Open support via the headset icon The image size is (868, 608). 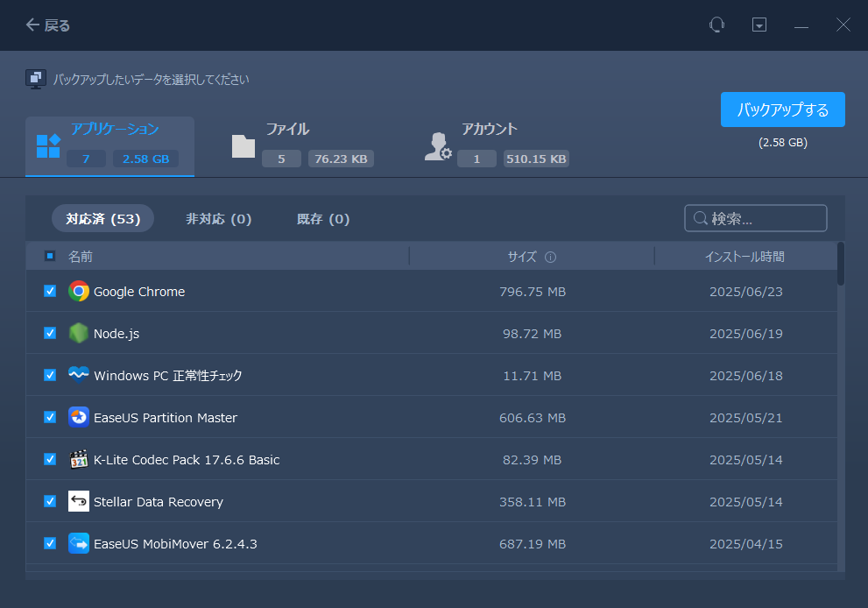716,25
